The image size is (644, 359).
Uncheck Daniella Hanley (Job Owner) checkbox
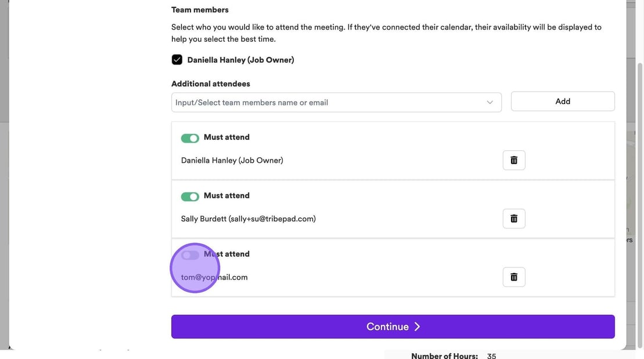click(177, 60)
